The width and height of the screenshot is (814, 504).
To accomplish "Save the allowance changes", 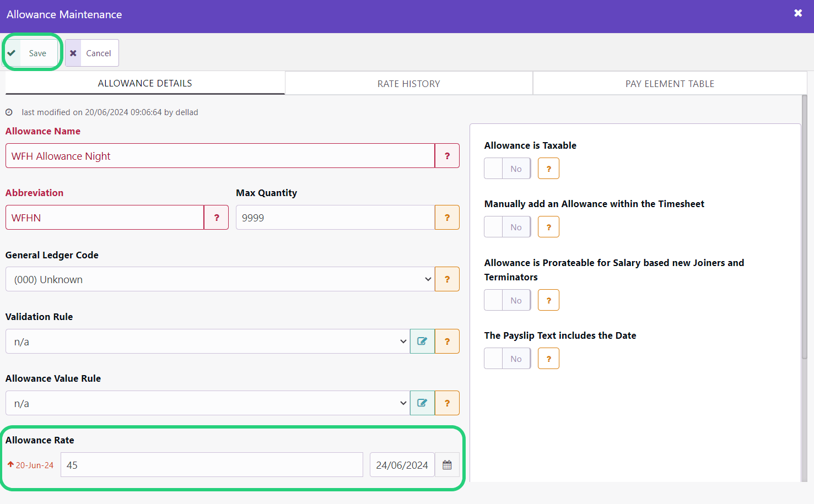I will (x=31, y=53).
